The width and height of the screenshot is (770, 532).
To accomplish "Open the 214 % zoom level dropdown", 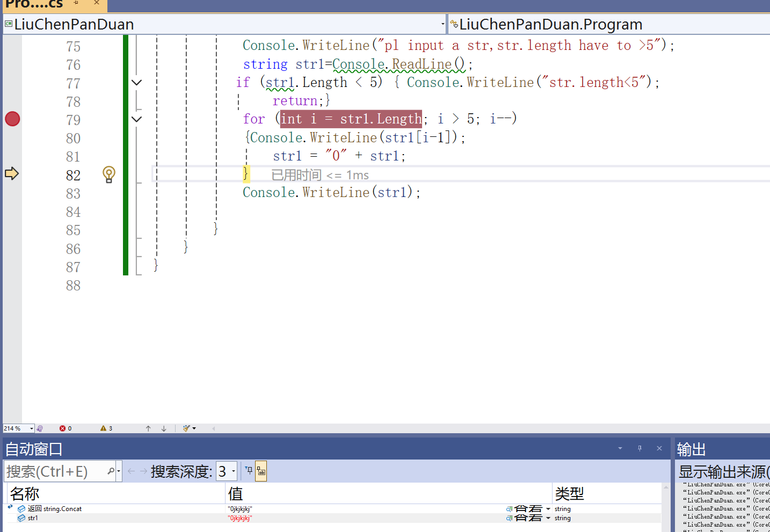I will (x=32, y=428).
